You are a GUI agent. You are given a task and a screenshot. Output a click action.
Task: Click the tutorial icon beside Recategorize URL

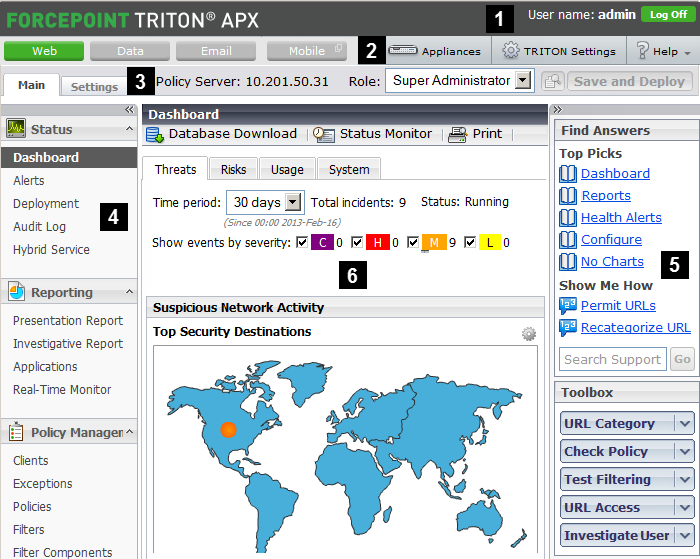[x=568, y=328]
